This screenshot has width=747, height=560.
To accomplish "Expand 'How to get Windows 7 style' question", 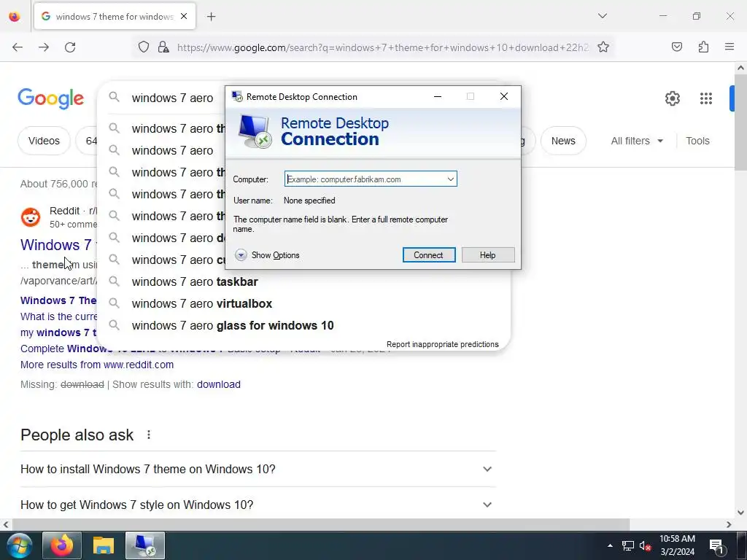I will pos(258,505).
